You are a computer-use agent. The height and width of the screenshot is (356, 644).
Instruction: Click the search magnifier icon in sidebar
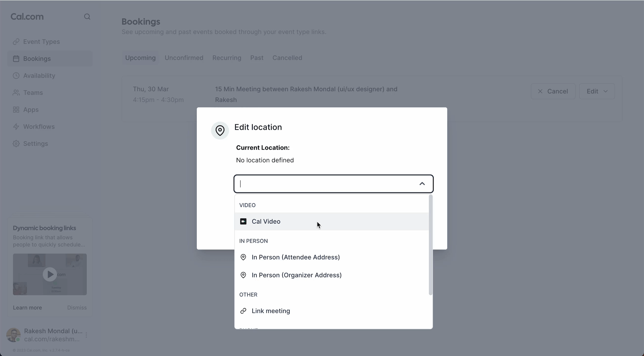(87, 17)
